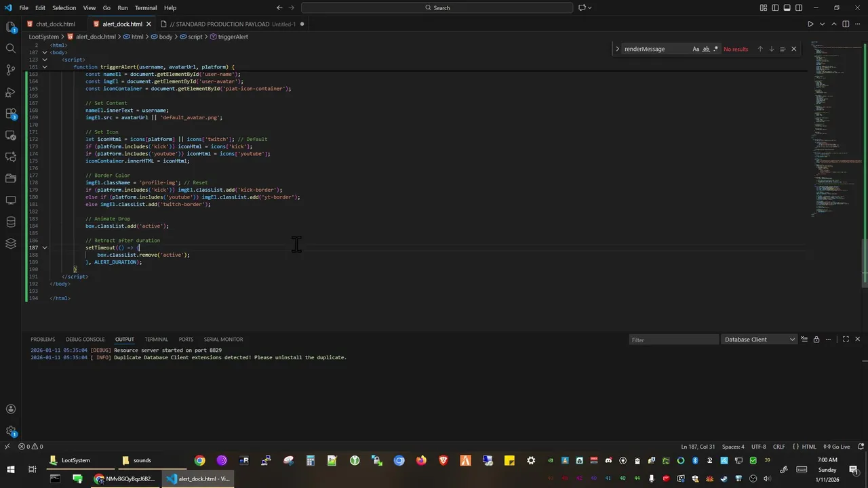The image size is (868, 488).
Task: Navigate forward with title bar arrow
Action: pyautogui.click(x=291, y=7)
